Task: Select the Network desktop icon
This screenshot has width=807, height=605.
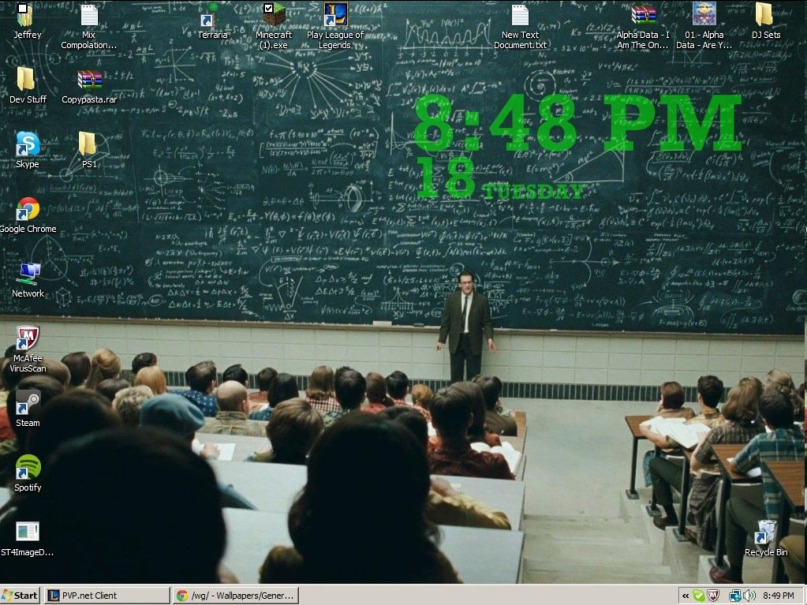Action: (28, 280)
